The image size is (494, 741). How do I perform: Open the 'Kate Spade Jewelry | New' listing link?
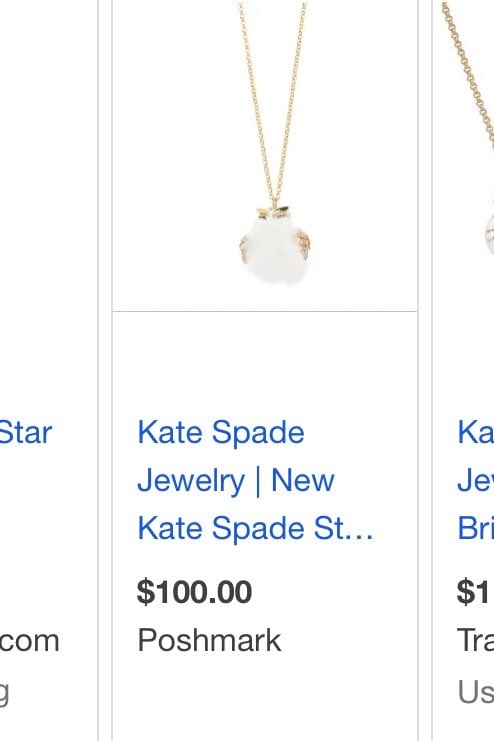pyautogui.click(x=255, y=480)
